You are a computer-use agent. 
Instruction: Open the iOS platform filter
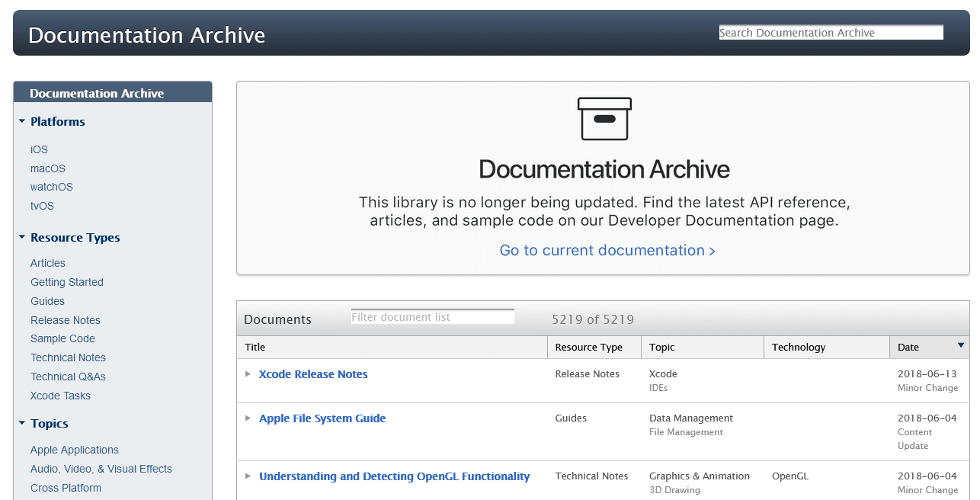click(x=39, y=149)
